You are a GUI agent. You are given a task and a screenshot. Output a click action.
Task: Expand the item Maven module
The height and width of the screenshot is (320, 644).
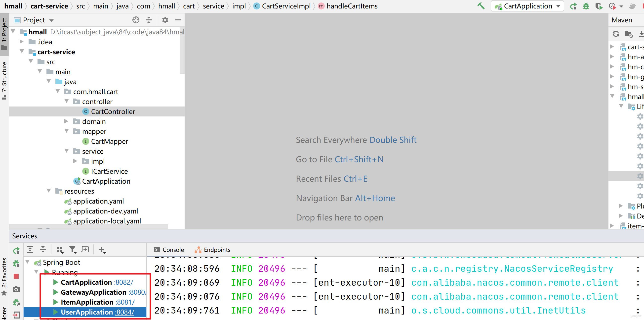click(612, 226)
